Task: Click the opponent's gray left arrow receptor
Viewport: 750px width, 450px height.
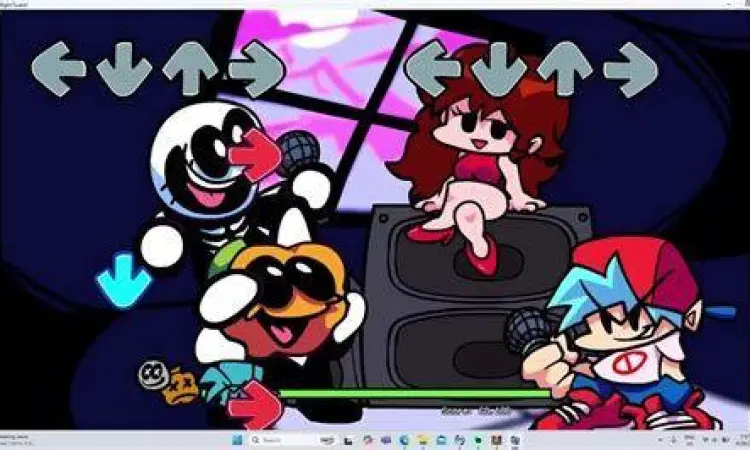Action: click(58, 70)
